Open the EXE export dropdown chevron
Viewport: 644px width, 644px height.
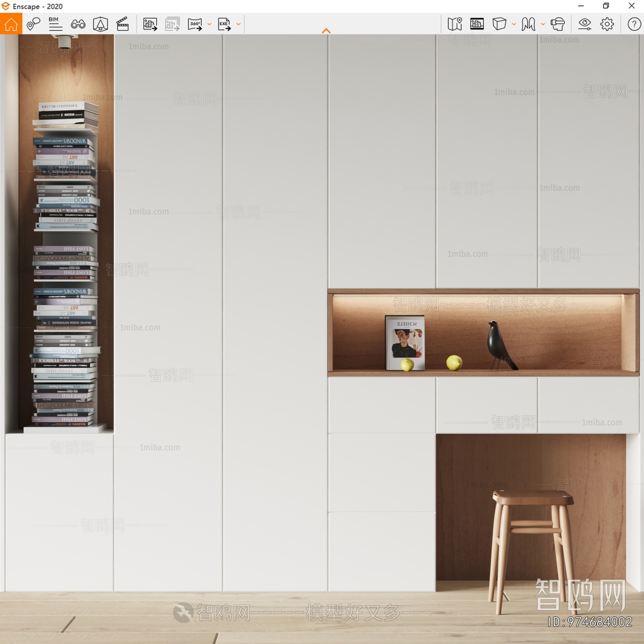coord(238,24)
